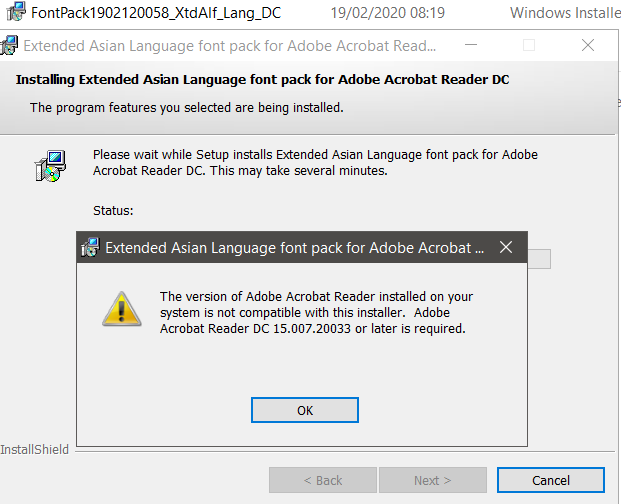Click the installer window title bar text
621x504 pixels.
[230, 46]
